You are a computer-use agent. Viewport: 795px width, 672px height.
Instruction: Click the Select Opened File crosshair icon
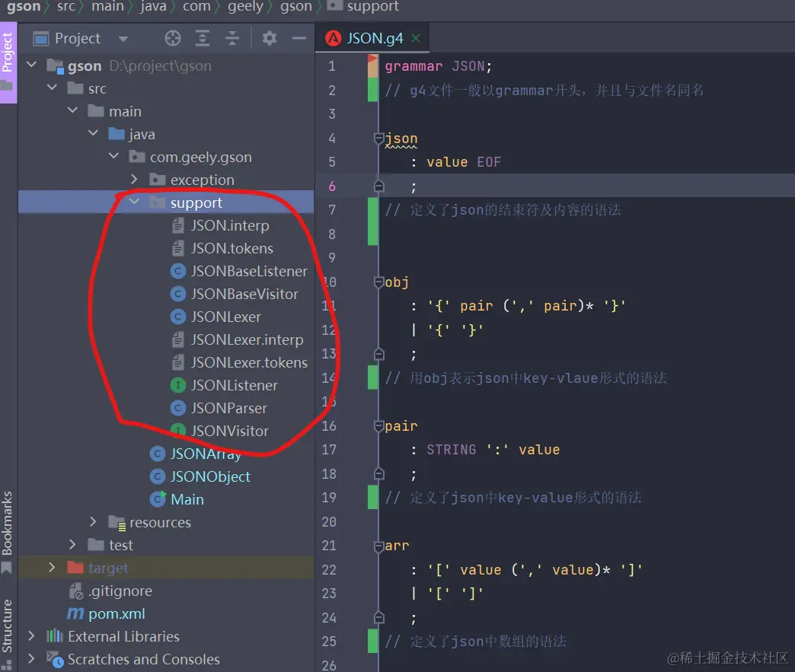click(x=172, y=38)
